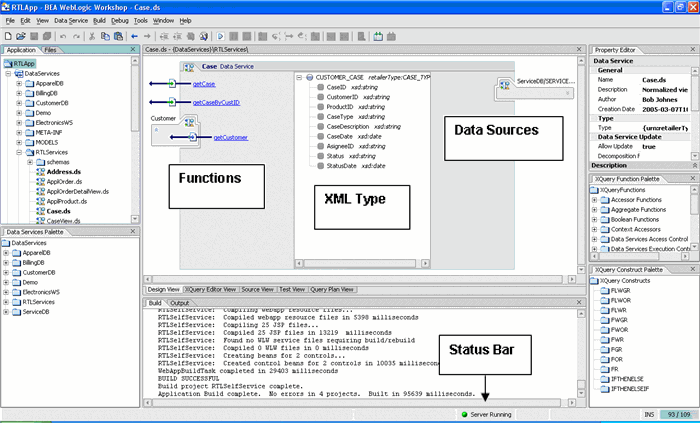
Task: Expand ApparelDB in the Application tree
Action: [19, 83]
